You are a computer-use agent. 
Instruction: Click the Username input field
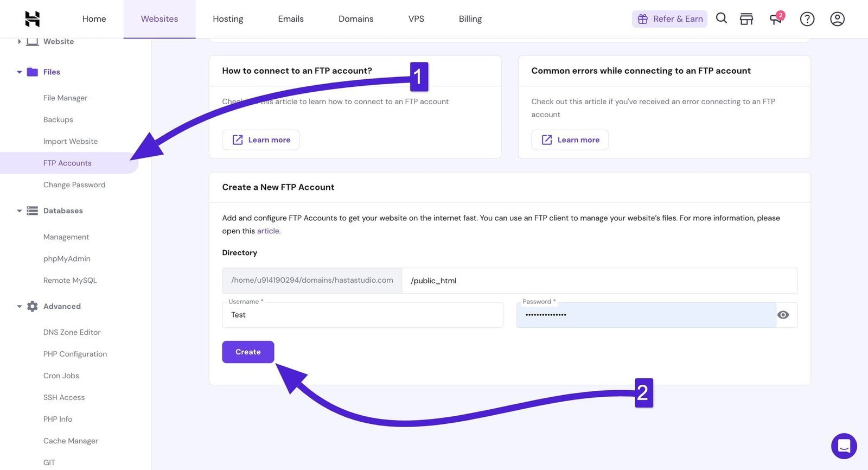362,315
